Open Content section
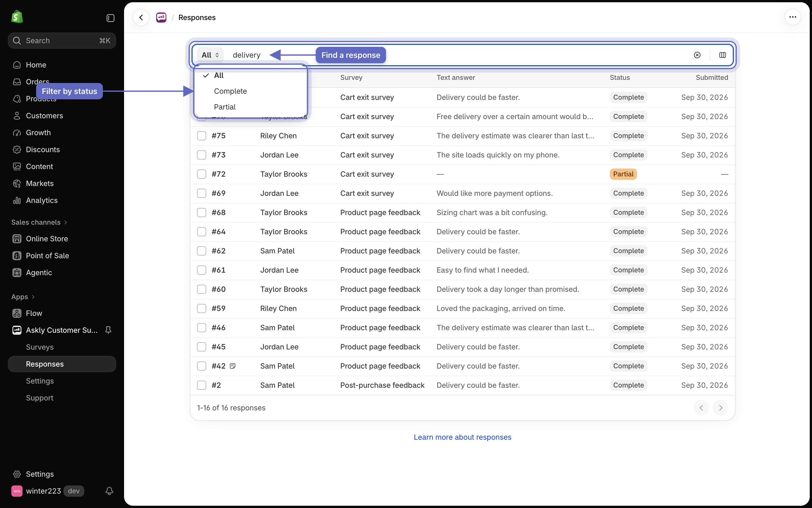The width and height of the screenshot is (812, 508). [62, 167]
